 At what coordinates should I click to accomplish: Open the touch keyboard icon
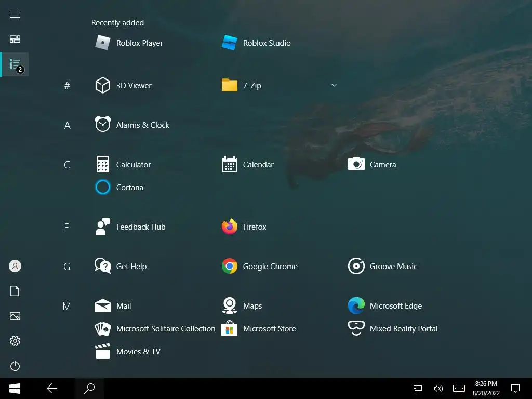459,388
